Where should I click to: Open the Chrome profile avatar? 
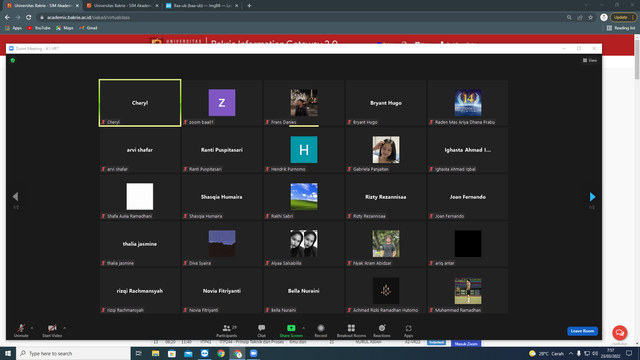pos(604,18)
